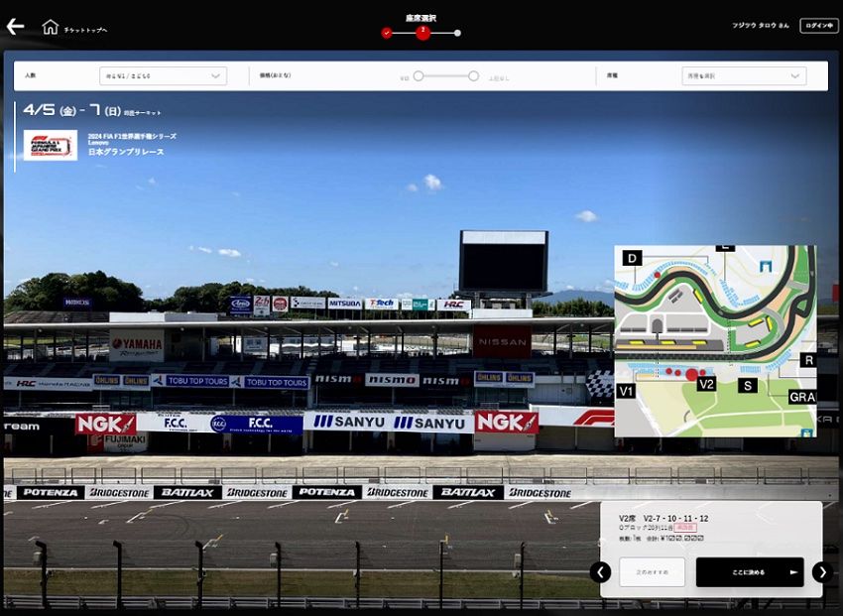Click the GRA area label on map
This screenshot has height=616, width=843.
click(x=802, y=397)
